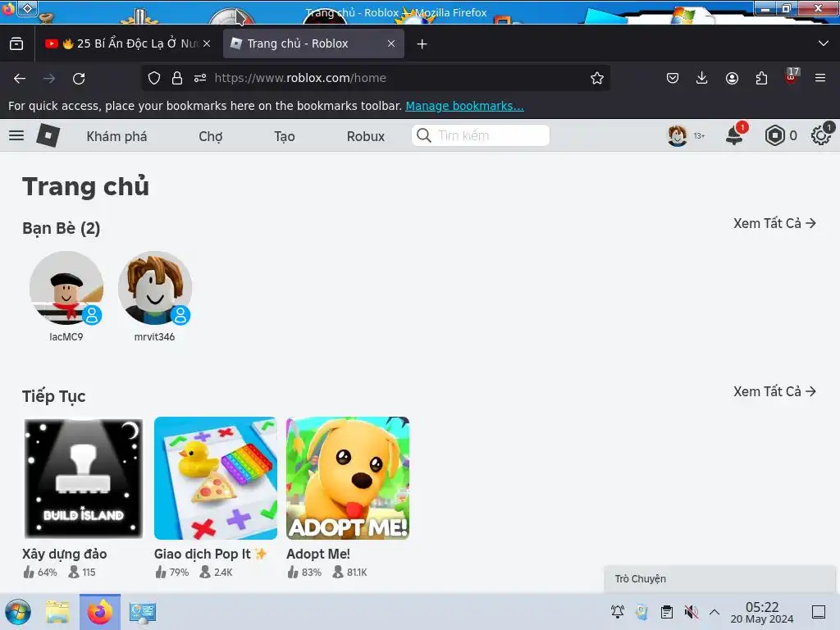Open the Giao dịch Pop It thumbnail

tap(216, 478)
